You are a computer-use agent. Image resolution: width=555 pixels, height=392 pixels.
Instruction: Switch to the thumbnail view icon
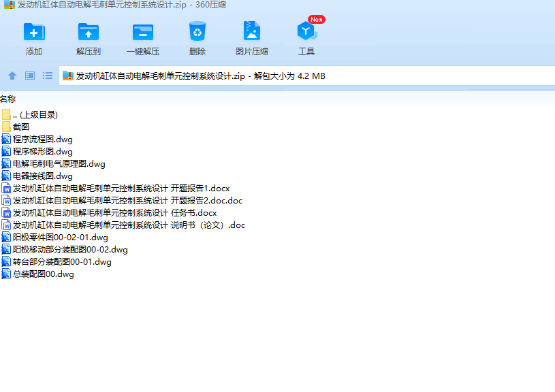pyautogui.click(x=30, y=76)
